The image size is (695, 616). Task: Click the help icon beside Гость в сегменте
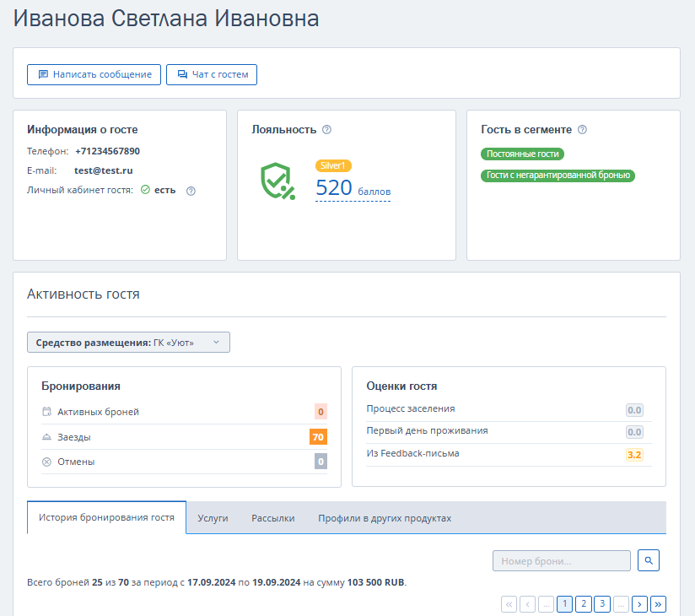[583, 129]
